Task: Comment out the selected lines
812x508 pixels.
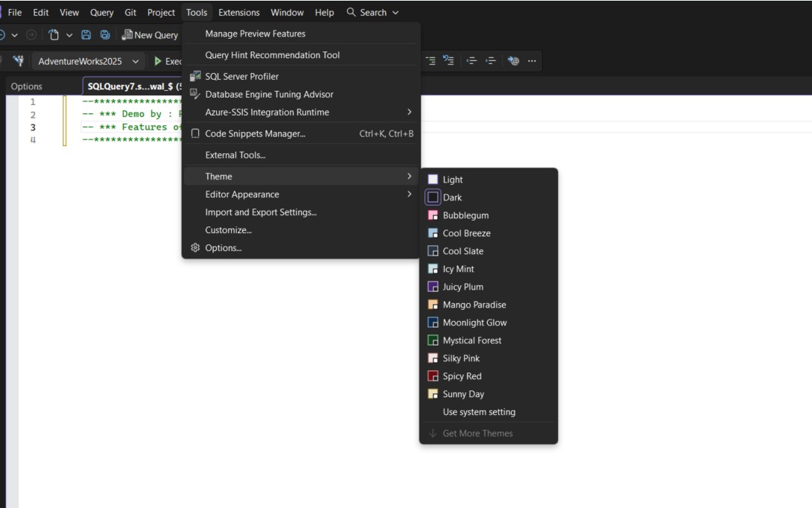Action: point(431,60)
